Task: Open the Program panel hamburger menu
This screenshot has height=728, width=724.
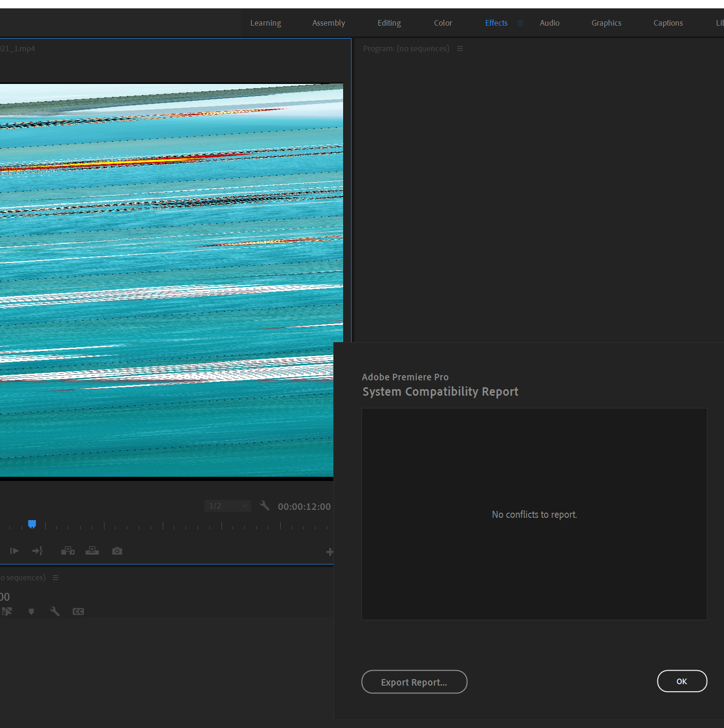Action: [x=460, y=48]
